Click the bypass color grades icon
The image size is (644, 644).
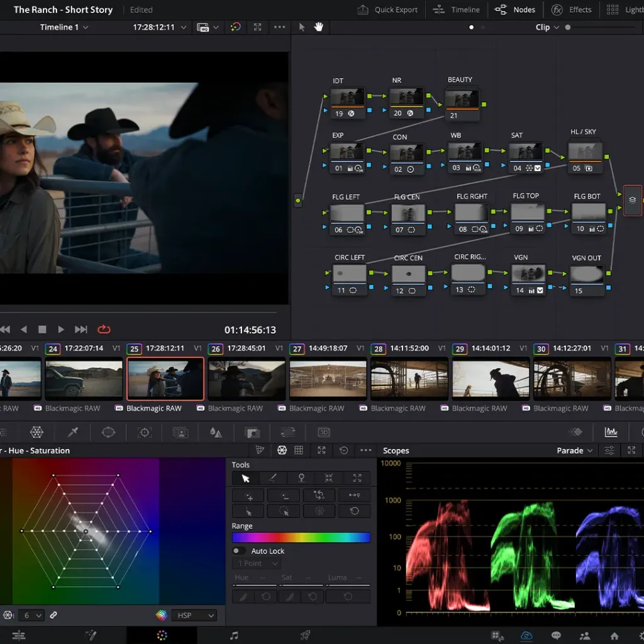235,27
